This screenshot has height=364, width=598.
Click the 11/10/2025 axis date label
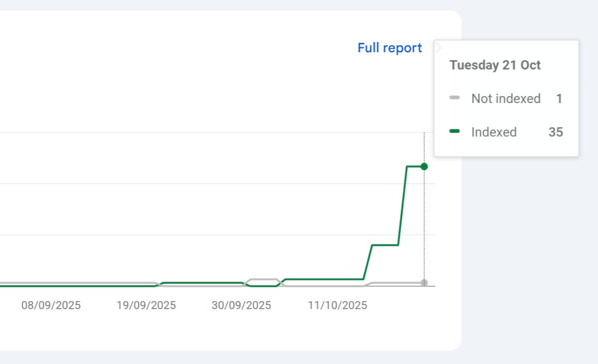point(337,305)
